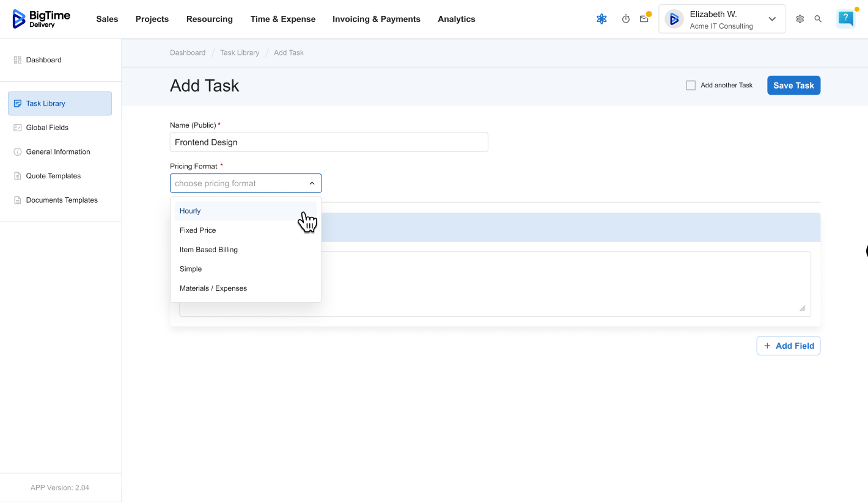Click the Add Field button
The width and height of the screenshot is (868, 502).
coord(788,346)
